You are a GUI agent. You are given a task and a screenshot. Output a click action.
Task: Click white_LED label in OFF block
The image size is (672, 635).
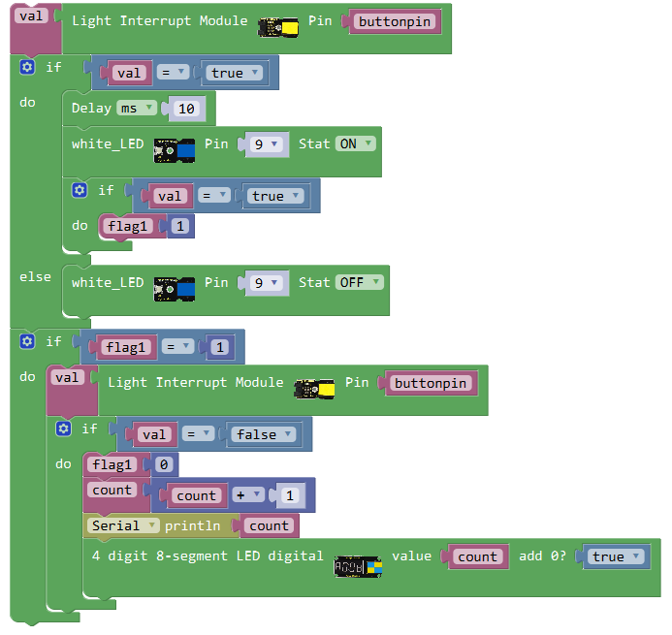(x=108, y=283)
